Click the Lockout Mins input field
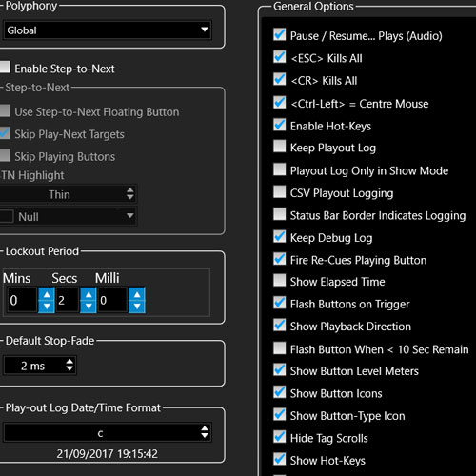Image resolution: width=476 pixels, height=476 pixels. tap(22, 300)
